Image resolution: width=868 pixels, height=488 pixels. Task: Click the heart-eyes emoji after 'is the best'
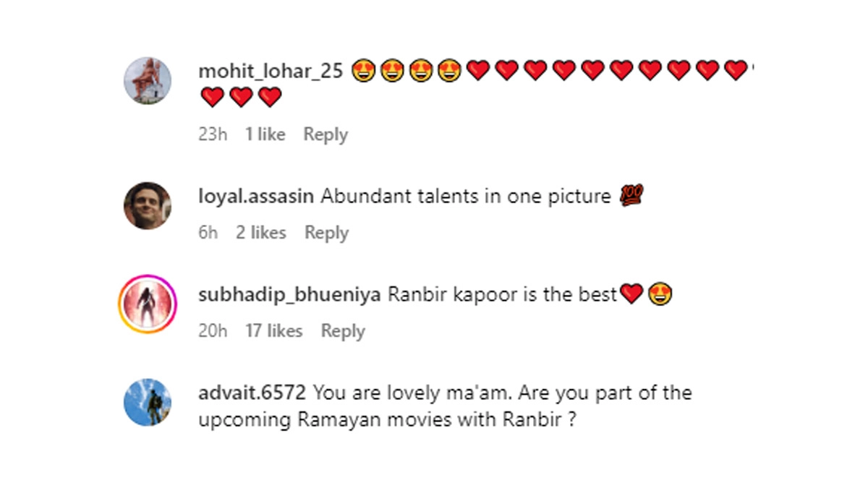pyautogui.click(x=660, y=294)
